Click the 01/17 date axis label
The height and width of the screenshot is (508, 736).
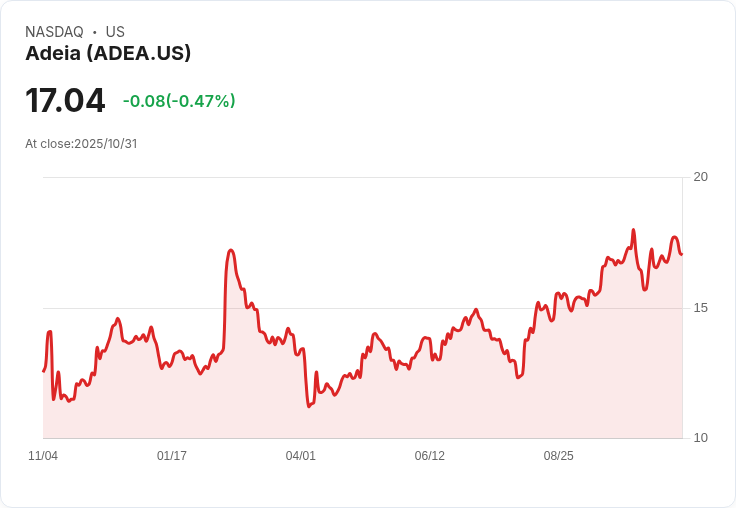[x=172, y=456]
